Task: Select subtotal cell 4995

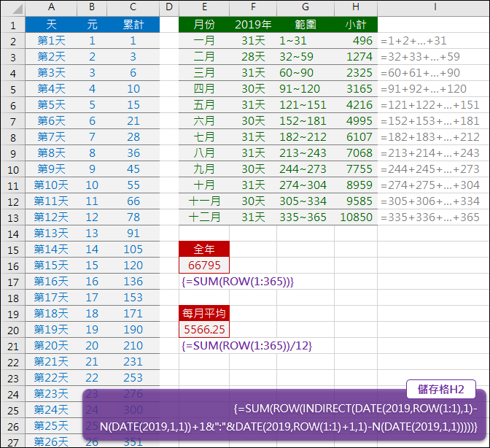Action: [356, 120]
